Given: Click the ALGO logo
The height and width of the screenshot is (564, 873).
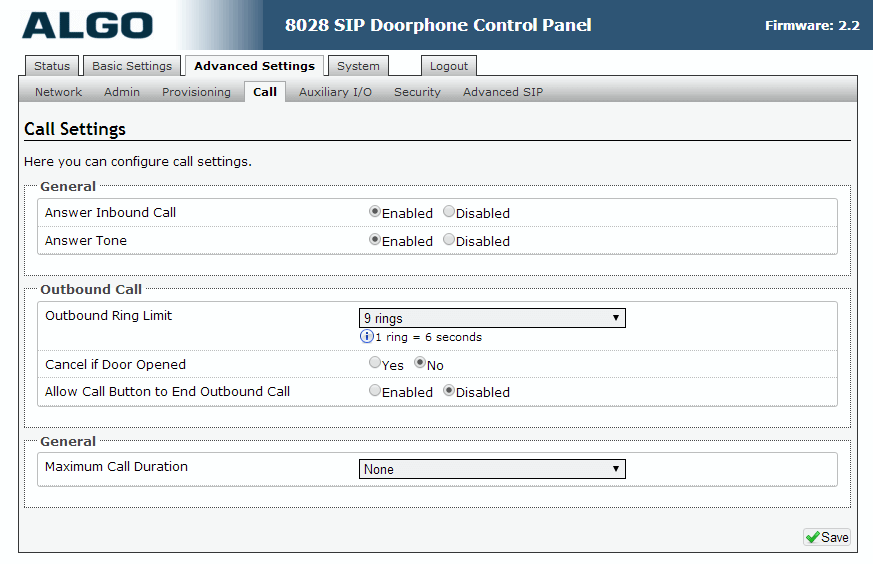Looking at the screenshot, I should (x=87, y=26).
